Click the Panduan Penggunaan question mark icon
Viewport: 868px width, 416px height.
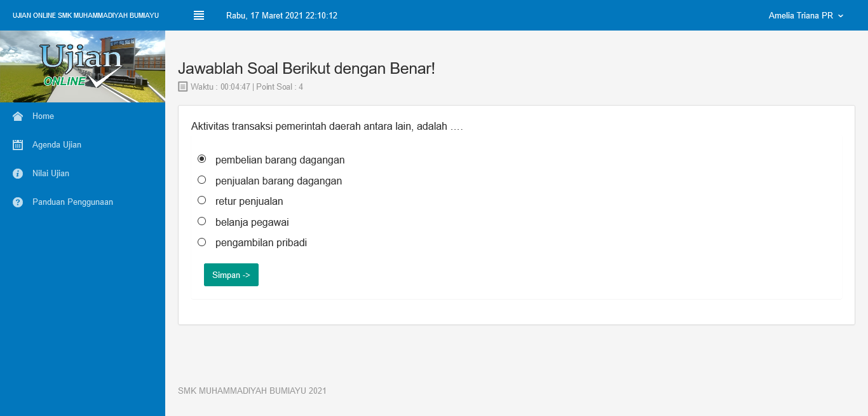[18, 202]
